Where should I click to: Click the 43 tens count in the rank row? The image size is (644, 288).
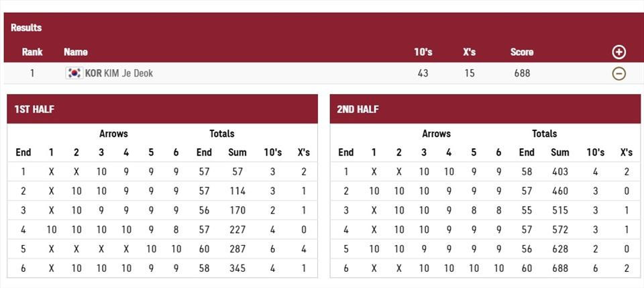[423, 73]
